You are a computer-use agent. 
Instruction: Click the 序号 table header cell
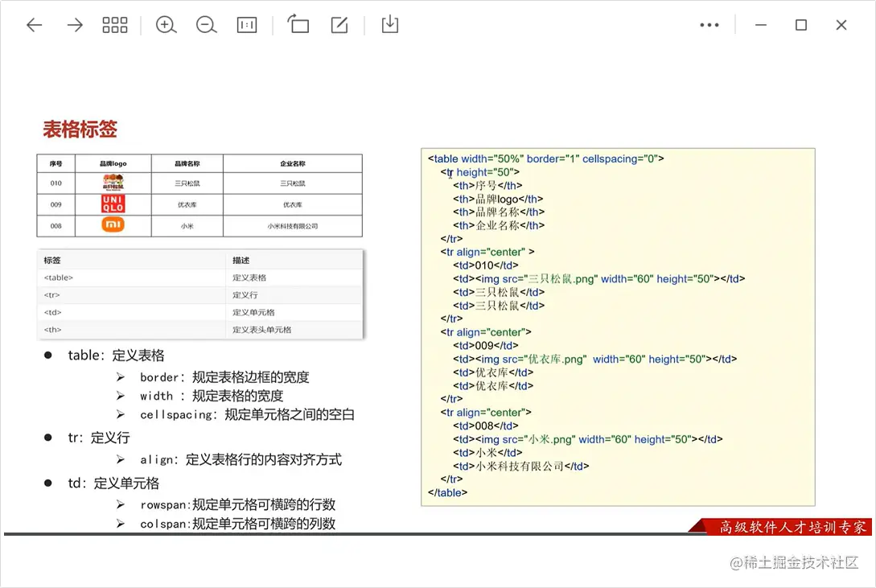click(x=56, y=163)
